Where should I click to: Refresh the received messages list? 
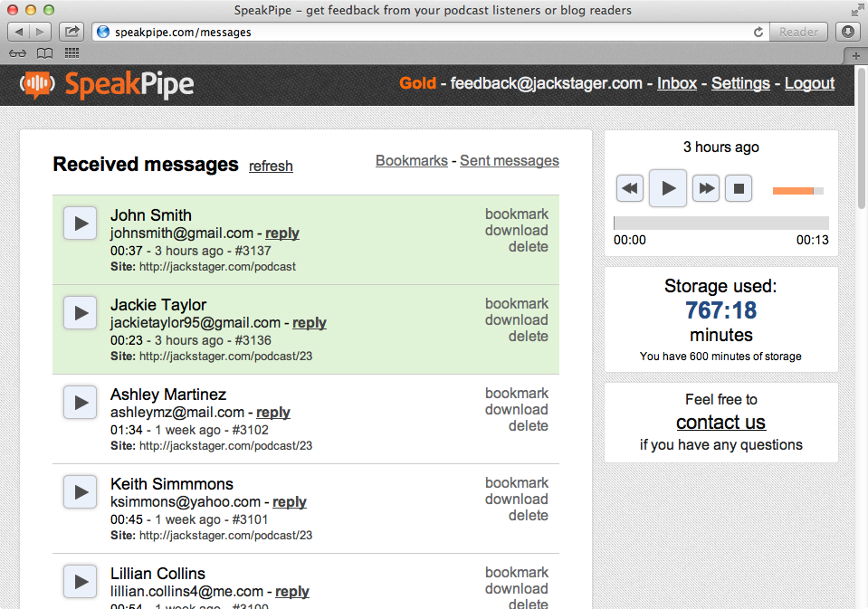pos(271,167)
